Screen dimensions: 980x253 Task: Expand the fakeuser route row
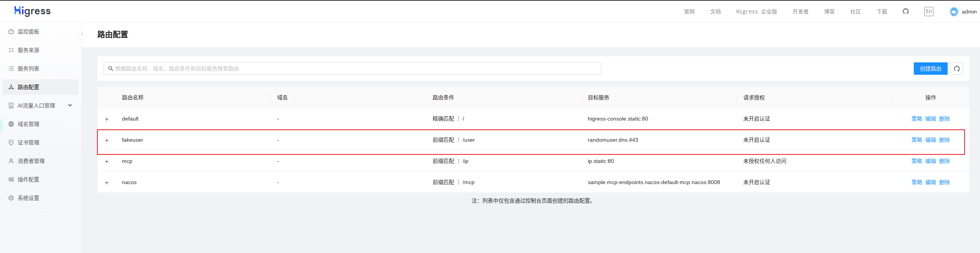pyautogui.click(x=107, y=140)
